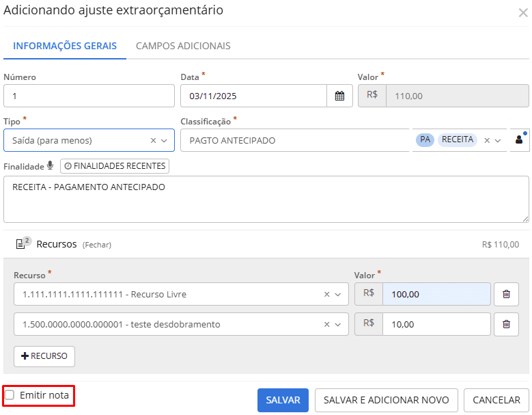Add another resource with + Recurso
The height and width of the screenshot is (415, 532).
point(44,356)
